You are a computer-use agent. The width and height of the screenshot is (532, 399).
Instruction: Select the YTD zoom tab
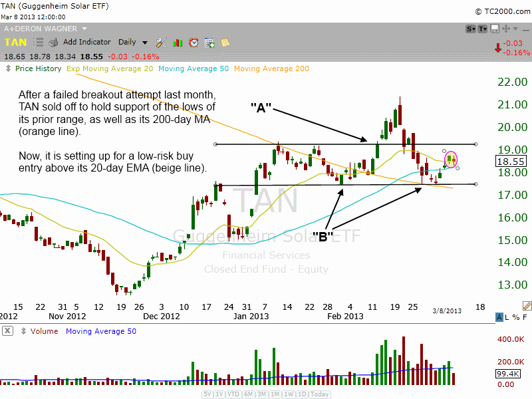232,394
